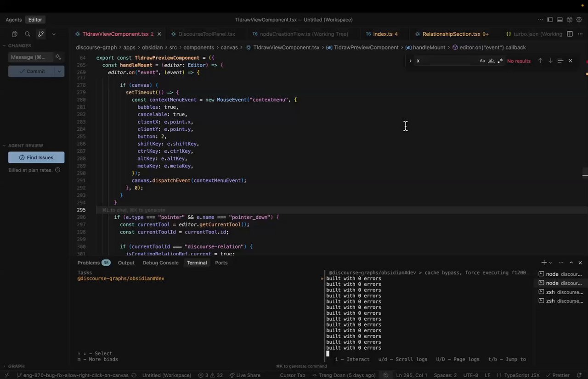Enable regular expression search in find widget

(500, 61)
